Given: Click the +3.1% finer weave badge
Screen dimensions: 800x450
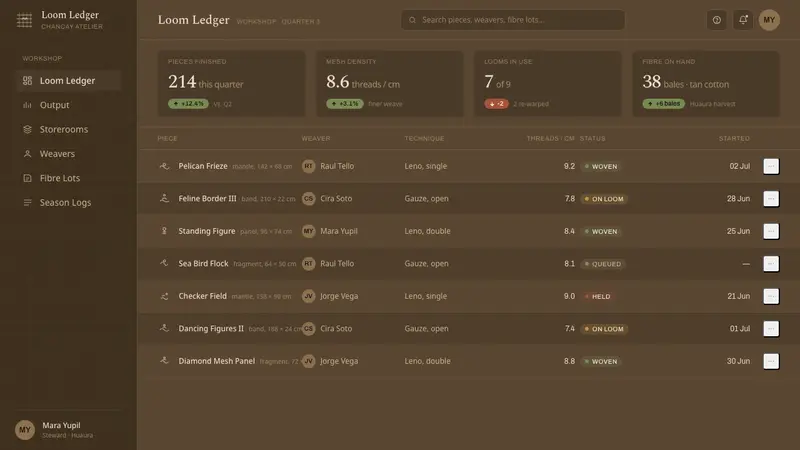Looking at the screenshot, I should coord(345,104).
